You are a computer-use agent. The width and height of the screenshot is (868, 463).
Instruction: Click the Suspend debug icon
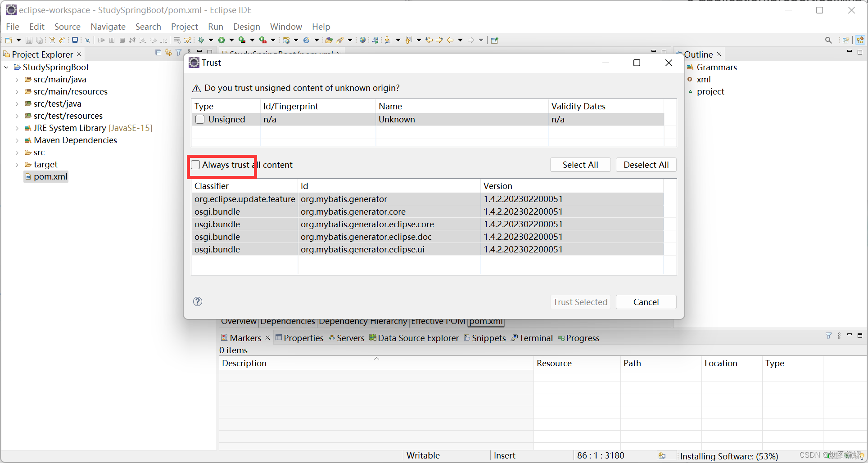112,40
